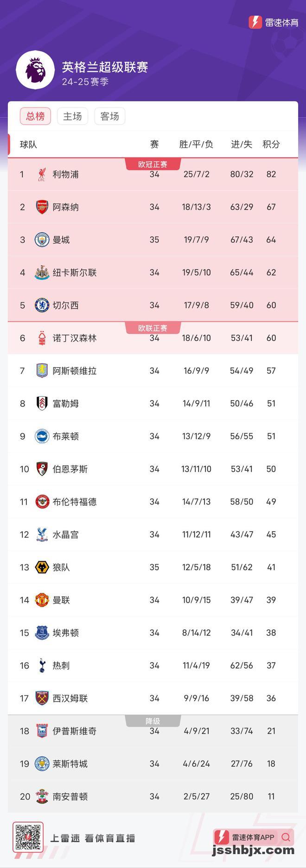Click the Manchester City crest icon
Viewport: 306px width, 868px height.
pos(42,240)
